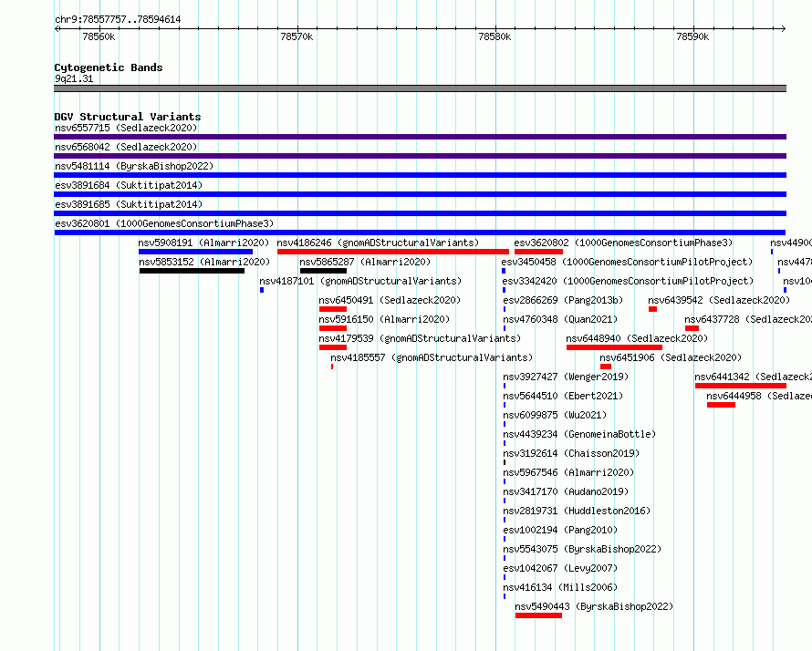The width and height of the screenshot is (812, 651).
Task: Open nsv3192614 (Chaisson2019) label
Action: coord(571,453)
